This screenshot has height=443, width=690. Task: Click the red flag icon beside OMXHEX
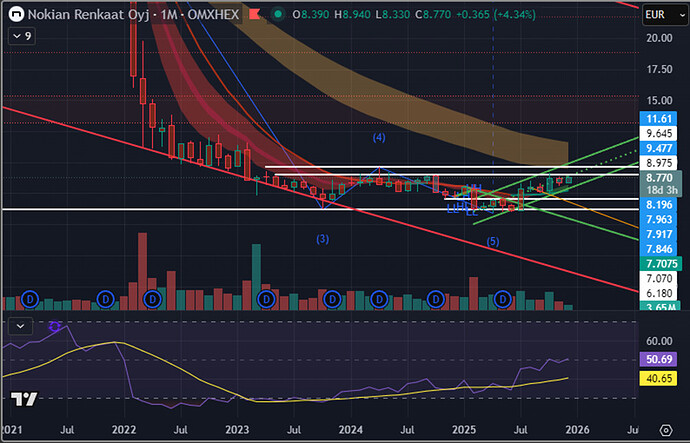pos(254,15)
